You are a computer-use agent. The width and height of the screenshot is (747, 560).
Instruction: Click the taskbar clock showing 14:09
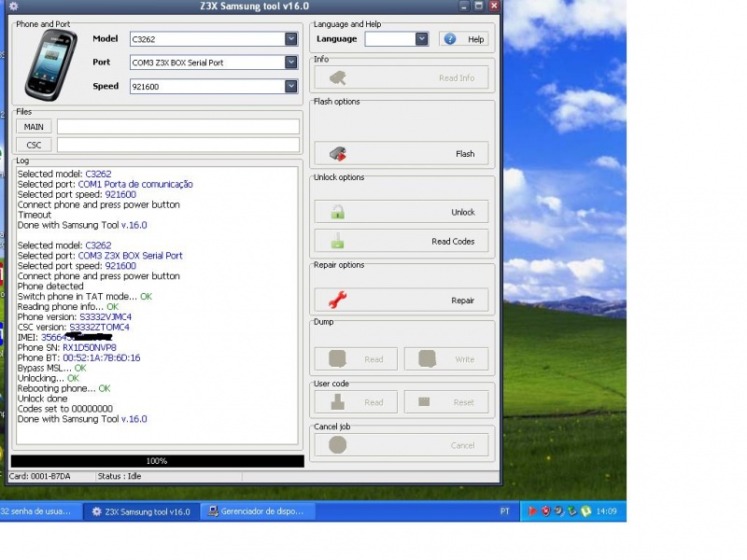point(606,511)
